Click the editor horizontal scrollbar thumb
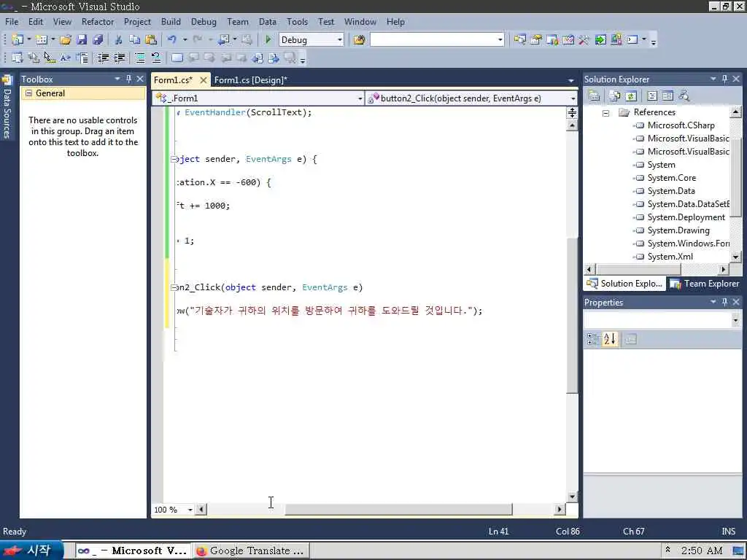 pos(398,510)
